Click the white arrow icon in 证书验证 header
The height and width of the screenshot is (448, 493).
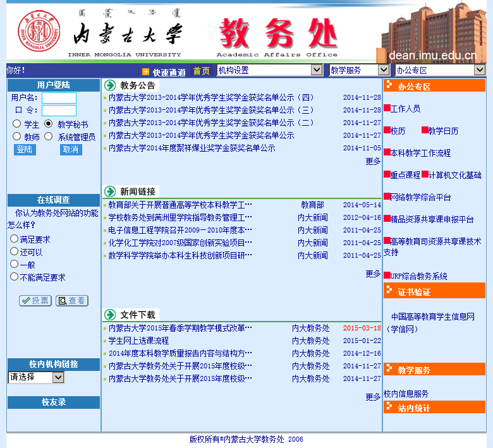(x=389, y=289)
